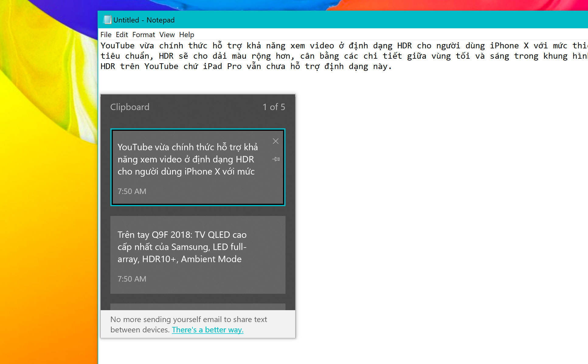Open the "There's a better way." link
588x364 pixels.
pyautogui.click(x=208, y=330)
